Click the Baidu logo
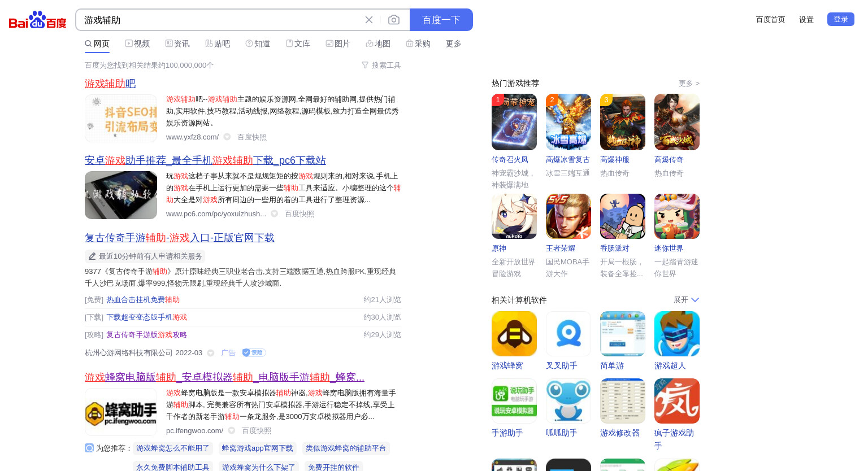Viewport: 868px width, 471px height. (37, 20)
